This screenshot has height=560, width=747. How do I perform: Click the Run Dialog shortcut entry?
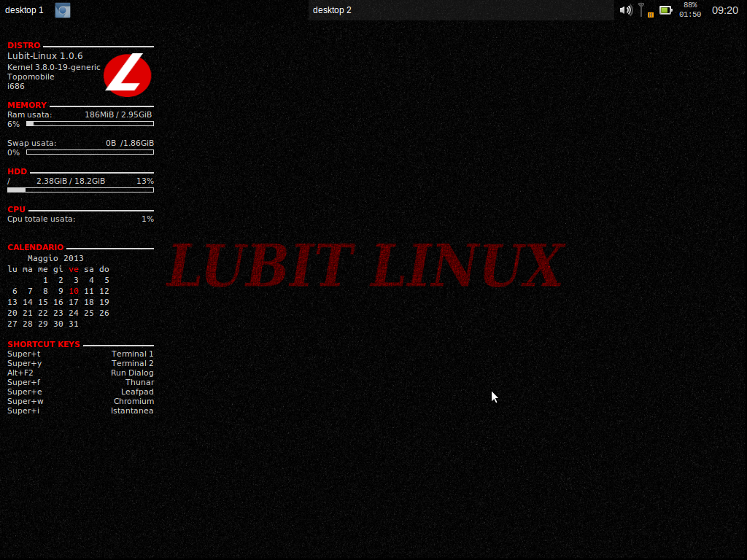pos(132,373)
